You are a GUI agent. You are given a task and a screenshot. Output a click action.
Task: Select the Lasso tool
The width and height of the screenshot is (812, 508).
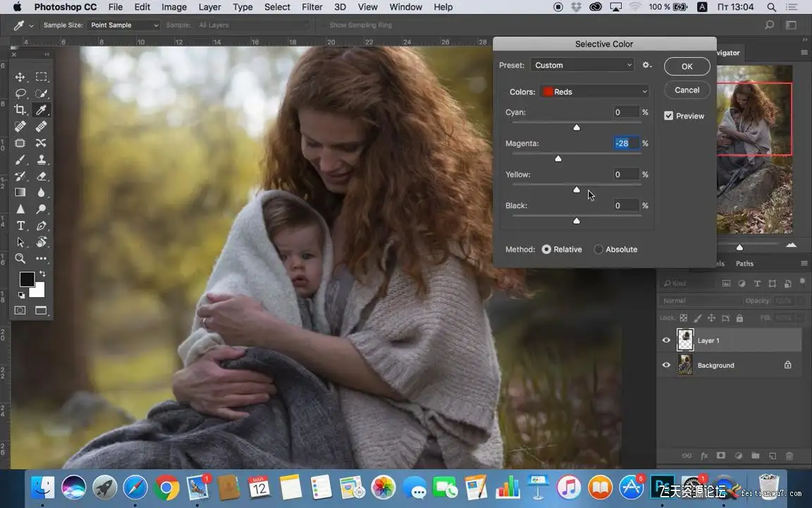click(20, 93)
